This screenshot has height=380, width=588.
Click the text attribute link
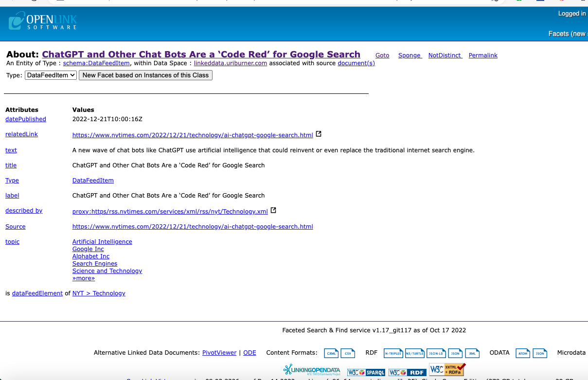[x=11, y=150]
